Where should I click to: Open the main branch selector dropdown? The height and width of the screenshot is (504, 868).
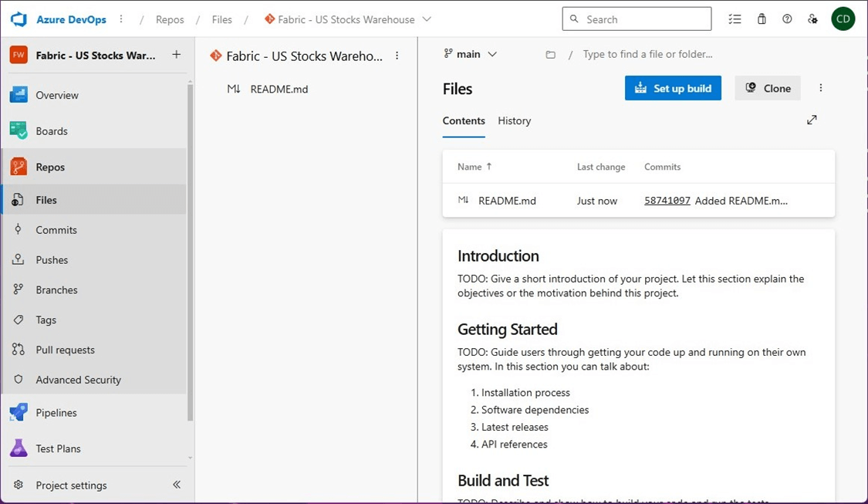(471, 54)
